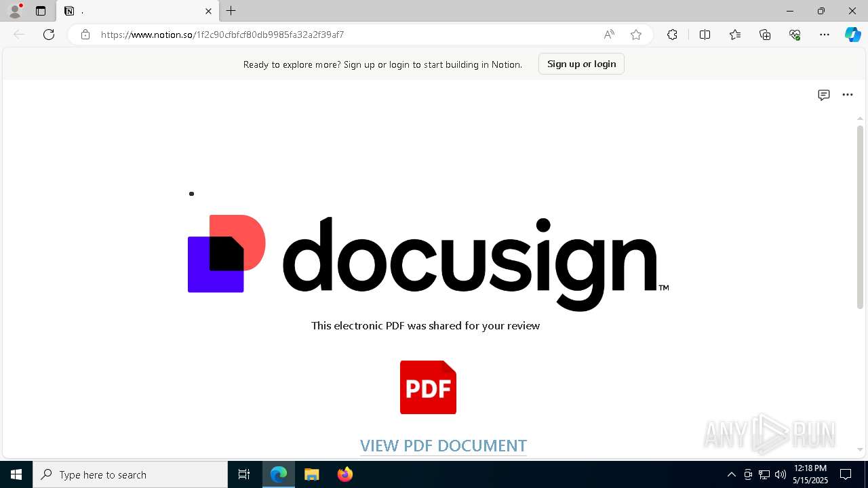Launch Firefox from the taskbar
The height and width of the screenshot is (488, 868).
344,474
